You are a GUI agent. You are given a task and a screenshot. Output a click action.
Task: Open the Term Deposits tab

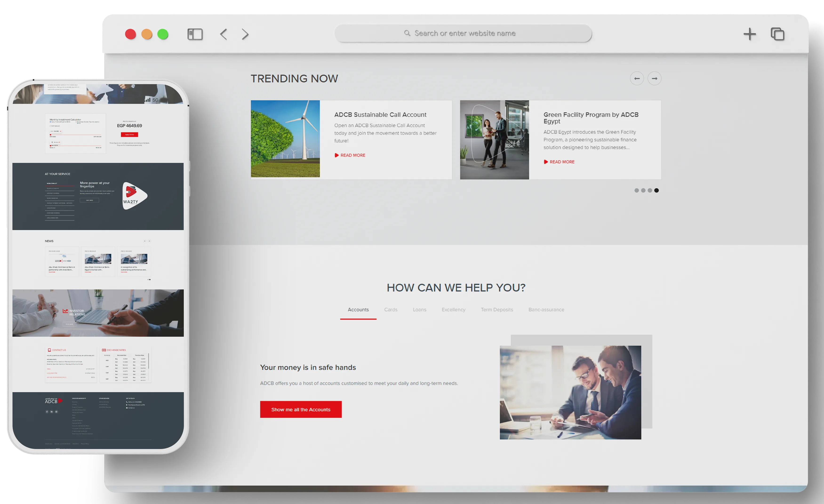click(497, 310)
